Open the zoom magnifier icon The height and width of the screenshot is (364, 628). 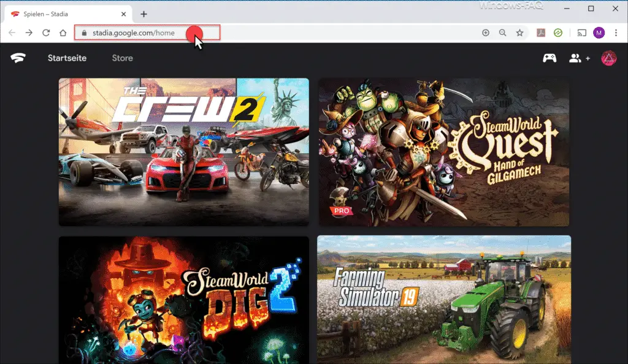(503, 33)
